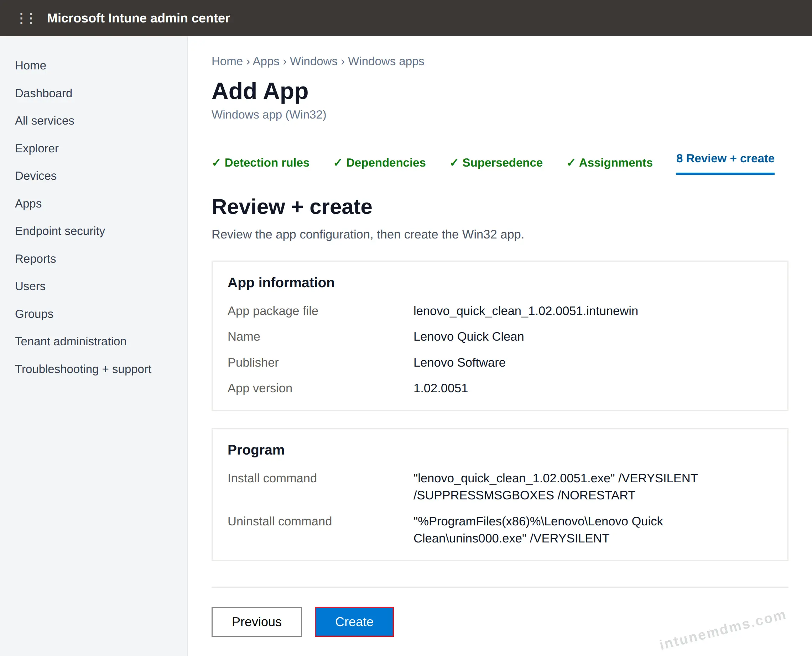The width and height of the screenshot is (812, 656).
Task: Click the Add App page title
Action: point(260,91)
